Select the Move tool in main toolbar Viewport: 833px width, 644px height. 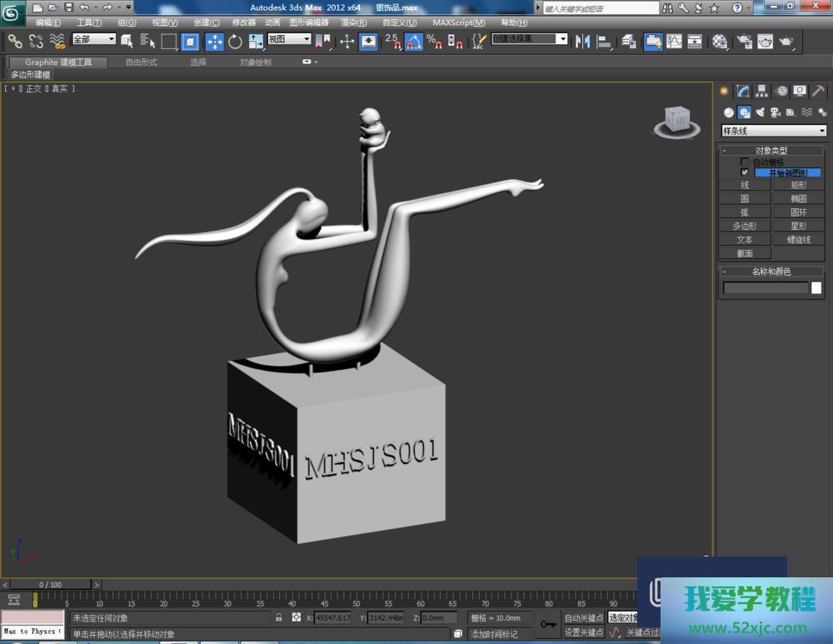click(x=214, y=42)
